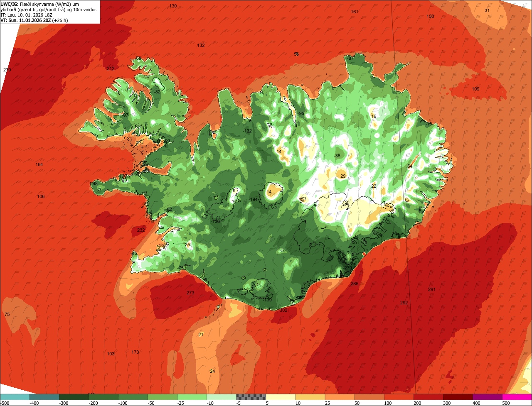Click legend color between -100 and -50

click(x=133, y=397)
